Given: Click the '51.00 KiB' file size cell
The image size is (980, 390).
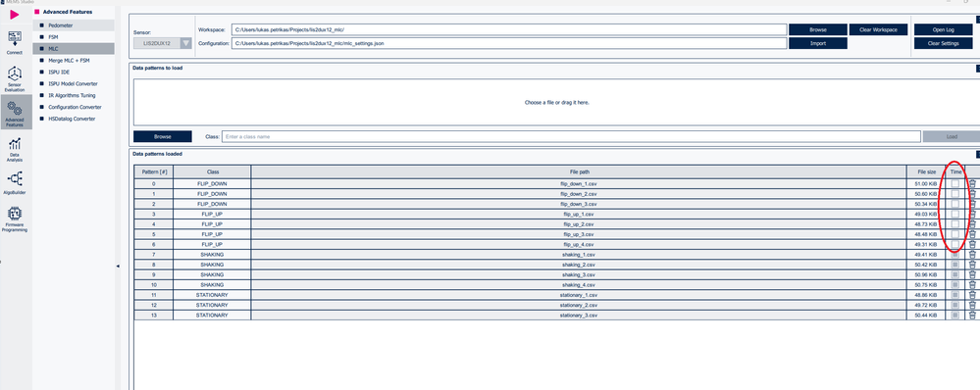Looking at the screenshot, I should pos(926,184).
